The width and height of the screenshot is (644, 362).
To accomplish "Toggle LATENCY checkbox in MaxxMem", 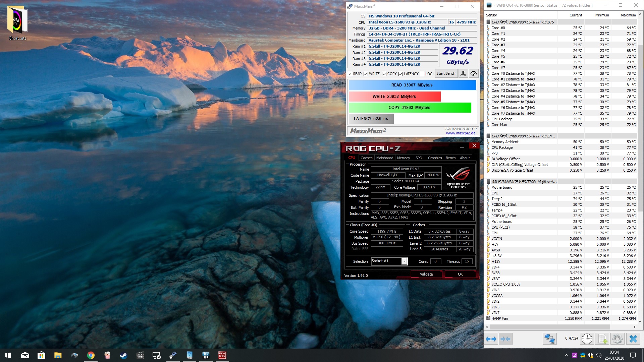I will click(x=401, y=74).
